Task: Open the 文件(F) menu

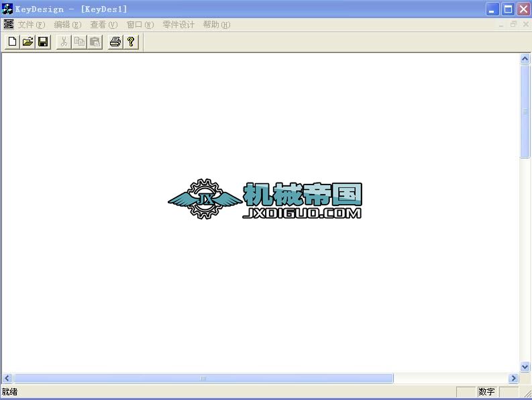Action: 32,25
